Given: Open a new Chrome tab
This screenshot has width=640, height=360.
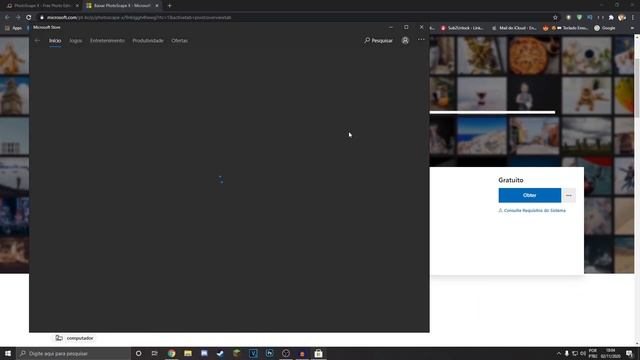Looking at the screenshot, I should [169, 6].
